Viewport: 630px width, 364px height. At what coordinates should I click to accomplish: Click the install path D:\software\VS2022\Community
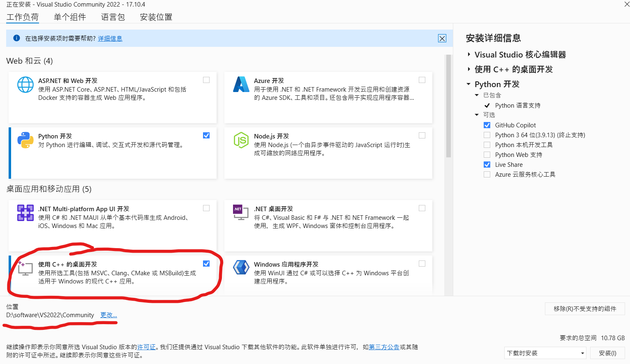point(50,315)
